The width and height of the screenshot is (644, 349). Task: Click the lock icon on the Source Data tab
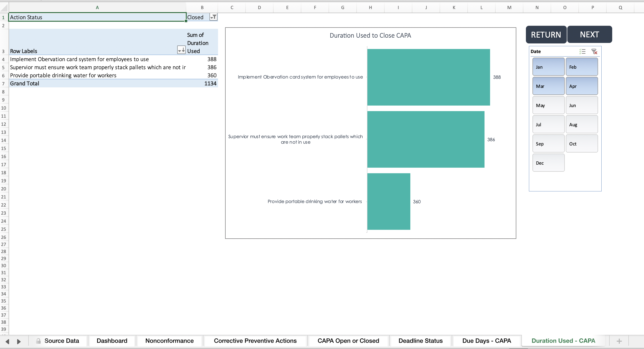(39, 341)
